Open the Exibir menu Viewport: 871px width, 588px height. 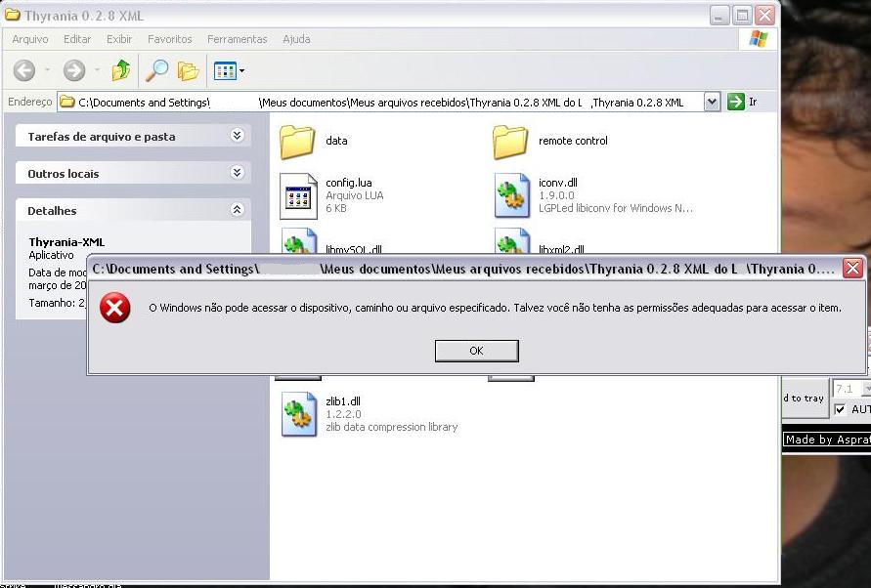point(119,39)
